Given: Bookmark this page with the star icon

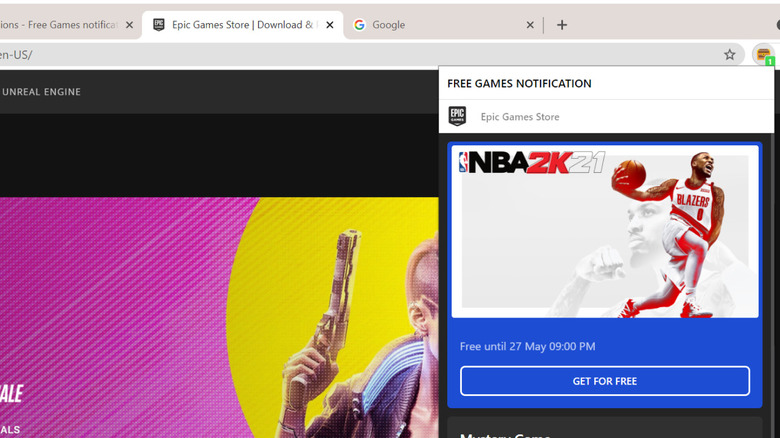Looking at the screenshot, I should (x=729, y=55).
